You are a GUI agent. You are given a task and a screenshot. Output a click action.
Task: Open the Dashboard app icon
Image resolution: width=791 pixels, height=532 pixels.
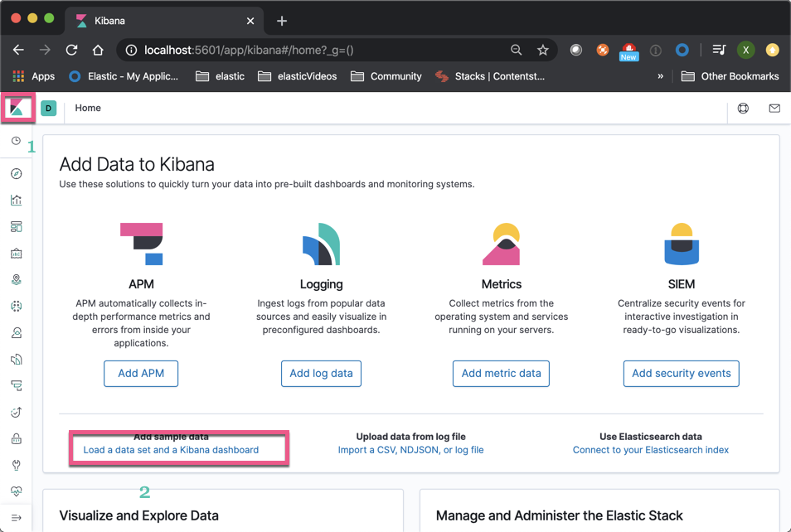pos(17,226)
